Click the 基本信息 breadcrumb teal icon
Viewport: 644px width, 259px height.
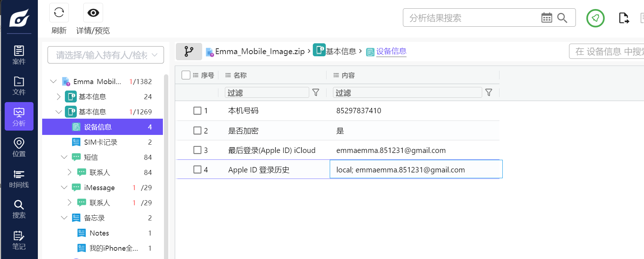319,50
